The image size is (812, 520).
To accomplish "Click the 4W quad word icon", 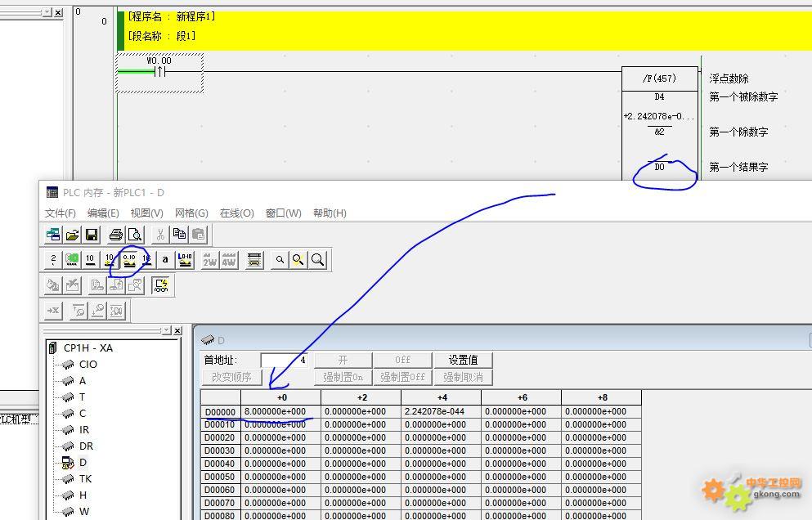I will (x=228, y=260).
